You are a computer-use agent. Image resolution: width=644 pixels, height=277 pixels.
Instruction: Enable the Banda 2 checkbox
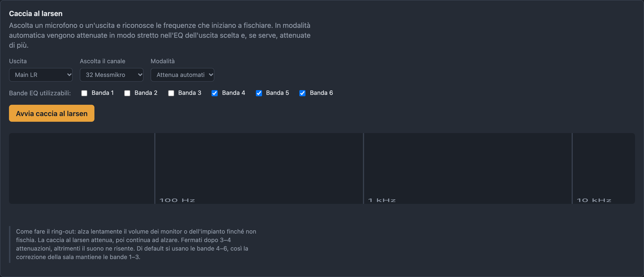pos(127,93)
